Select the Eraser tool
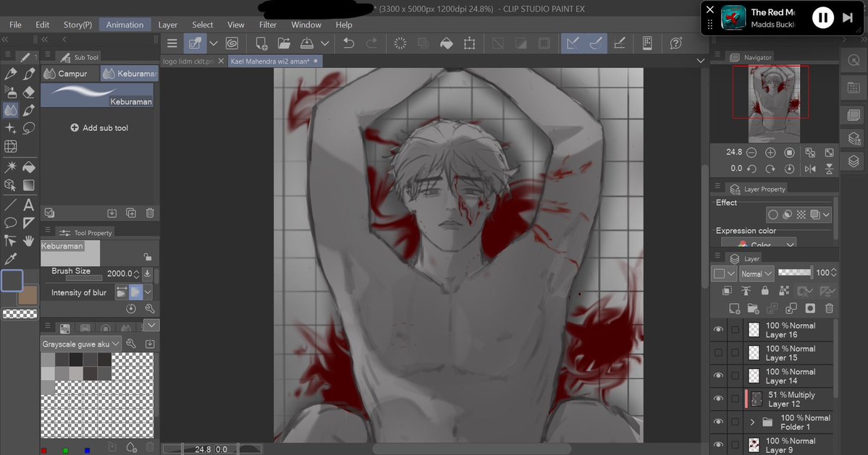The width and height of the screenshot is (868, 455). click(x=29, y=93)
